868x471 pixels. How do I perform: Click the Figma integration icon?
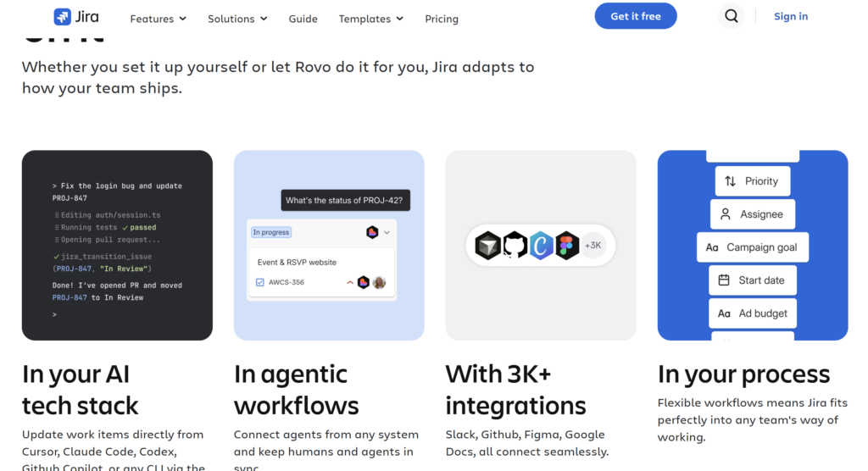567,245
